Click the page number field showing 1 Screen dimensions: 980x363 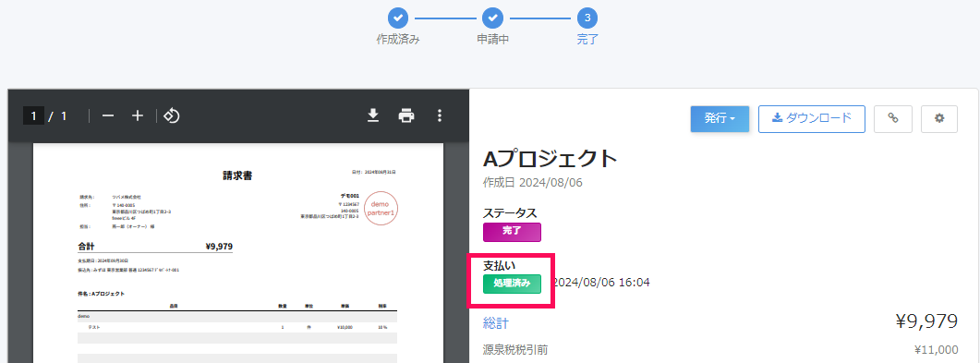(33, 116)
